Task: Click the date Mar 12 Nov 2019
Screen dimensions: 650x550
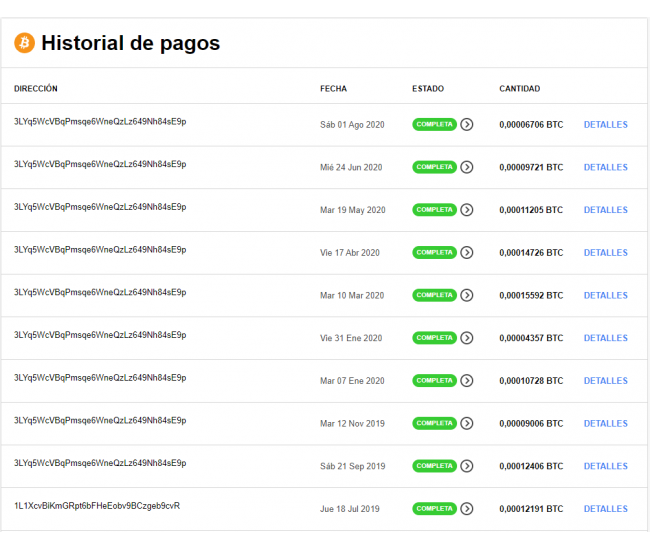Action: pyautogui.click(x=352, y=424)
